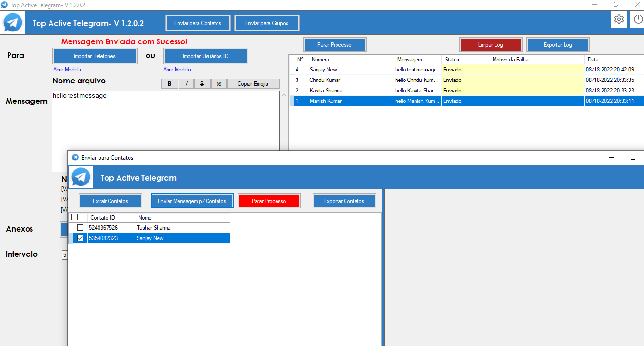
Task: Click Parar Processo in main window
Action: pyautogui.click(x=335, y=45)
